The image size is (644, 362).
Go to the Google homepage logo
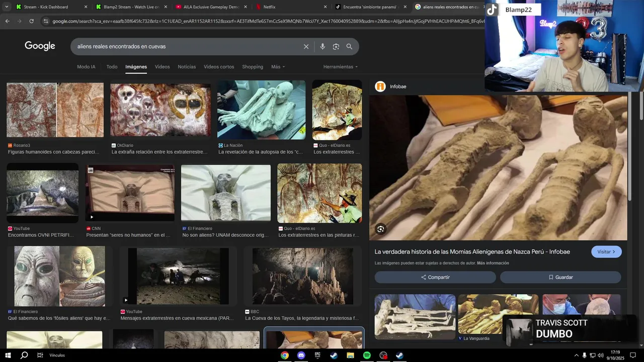click(x=40, y=46)
